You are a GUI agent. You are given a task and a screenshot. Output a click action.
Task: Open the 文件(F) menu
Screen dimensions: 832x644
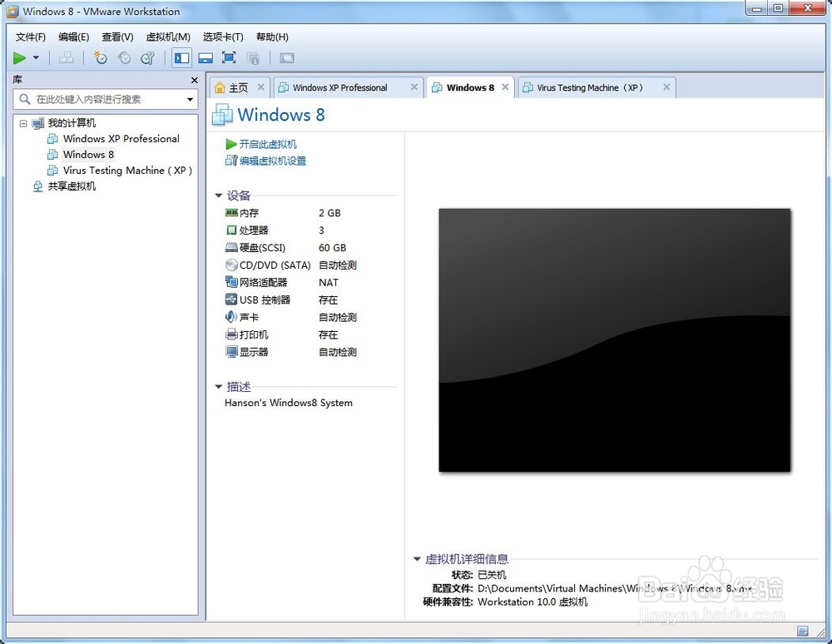[31, 37]
